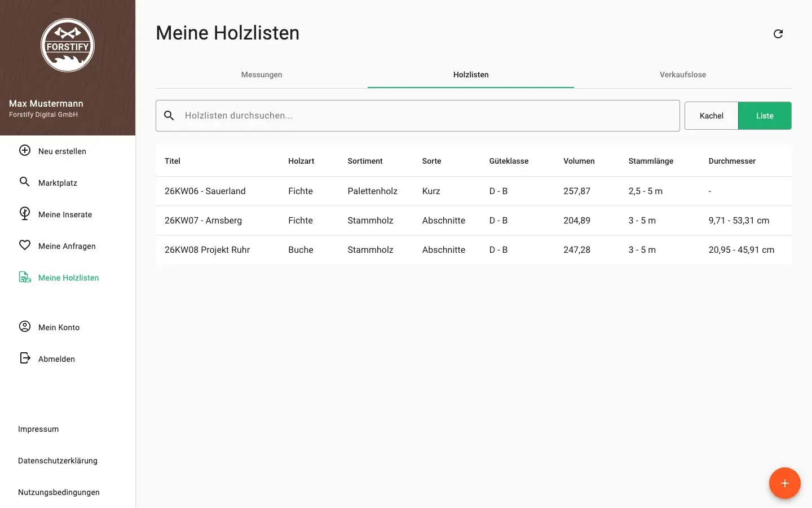Image resolution: width=812 pixels, height=508 pixels.
Task: Click diameter 20,95 - 45,91 cm
Action: click(x=742, y=249)
